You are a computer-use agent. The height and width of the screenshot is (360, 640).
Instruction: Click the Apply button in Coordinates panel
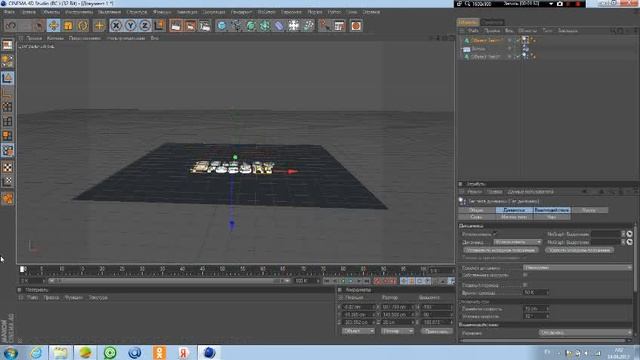tap(436, 331)
